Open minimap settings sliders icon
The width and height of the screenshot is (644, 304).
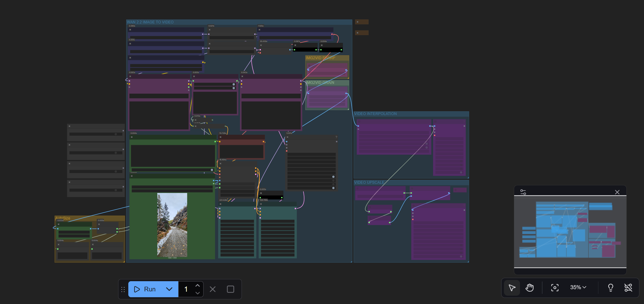tap(523, 192)
